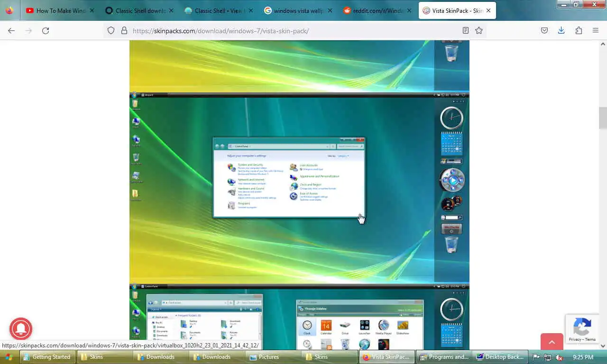Screen dimensions: 607x364
Task: Close the reddit.com tab
Action: [x=409, y=10]
